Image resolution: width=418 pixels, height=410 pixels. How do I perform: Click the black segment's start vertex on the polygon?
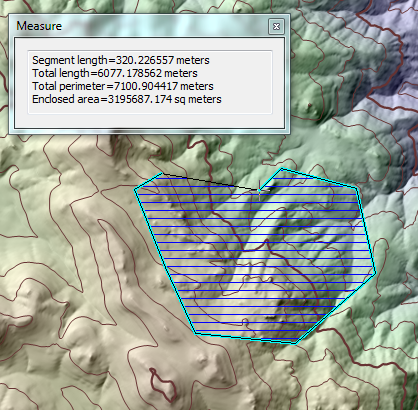162,173
